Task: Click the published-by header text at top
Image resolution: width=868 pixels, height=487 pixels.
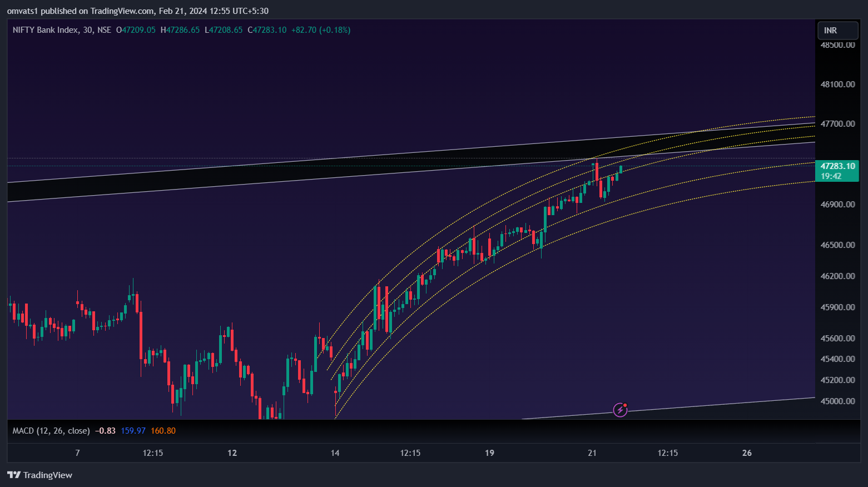Action: pyautogui.click(x=138, y=11)
